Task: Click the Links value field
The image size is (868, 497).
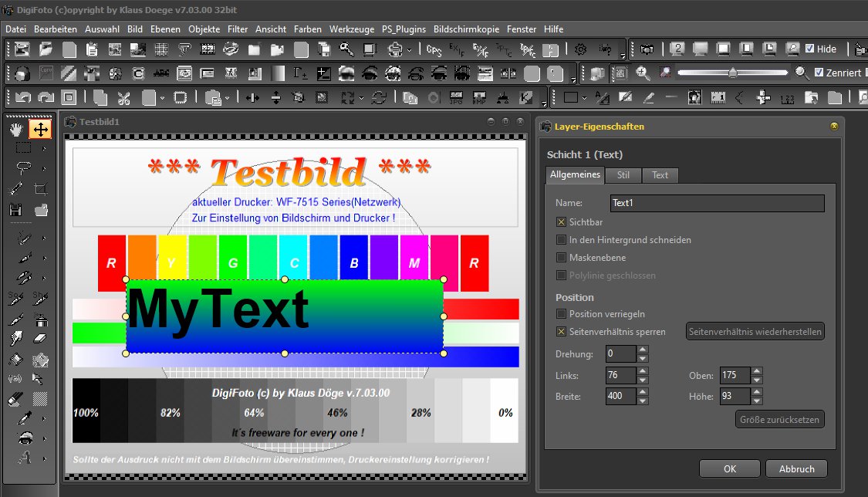Action: (x=620, y=375)
